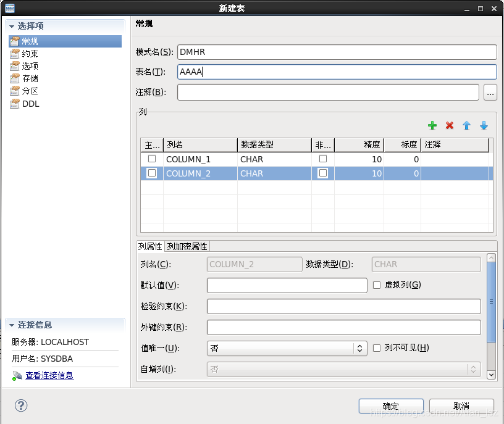
Task: Select 选项 in the options list
Action: [x=30, y=66]
